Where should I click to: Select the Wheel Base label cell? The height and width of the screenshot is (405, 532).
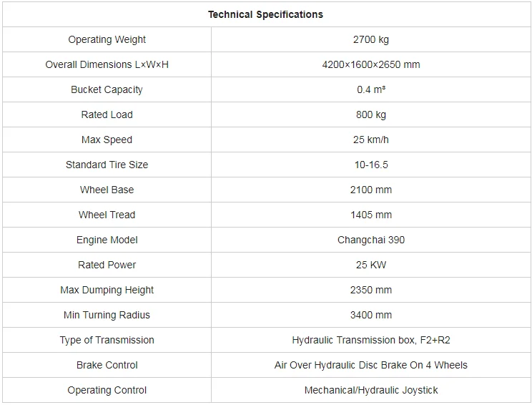pyautogui.click(x=107, y=190)
